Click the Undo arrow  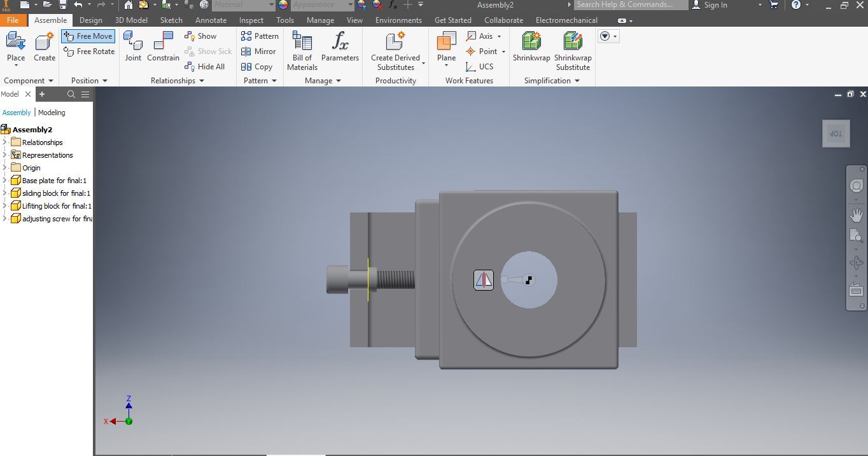click(78, 5)
